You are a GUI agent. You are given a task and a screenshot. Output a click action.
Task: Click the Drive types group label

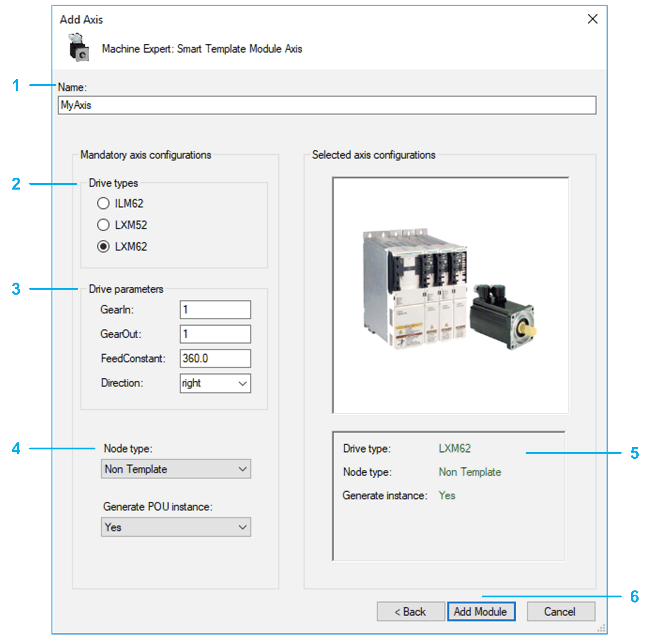tap(113, 183)
